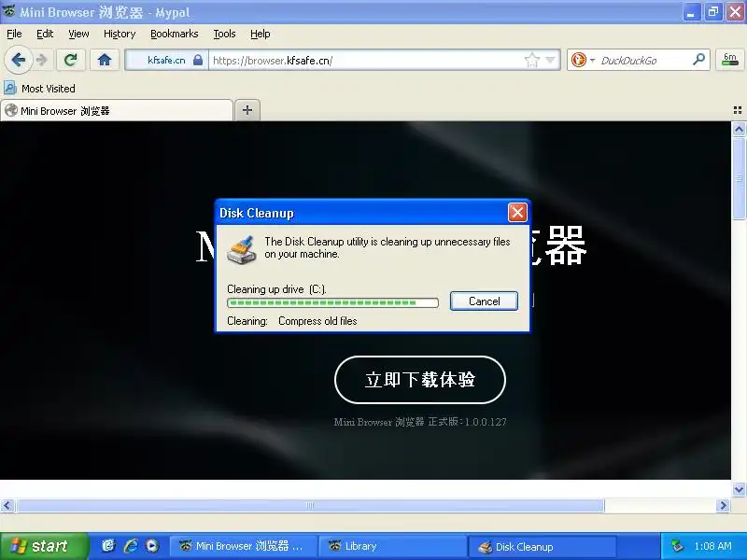Switch to Disk Cleanup taskbar button
The image size is (747, 560).
(x=543, y=547)
